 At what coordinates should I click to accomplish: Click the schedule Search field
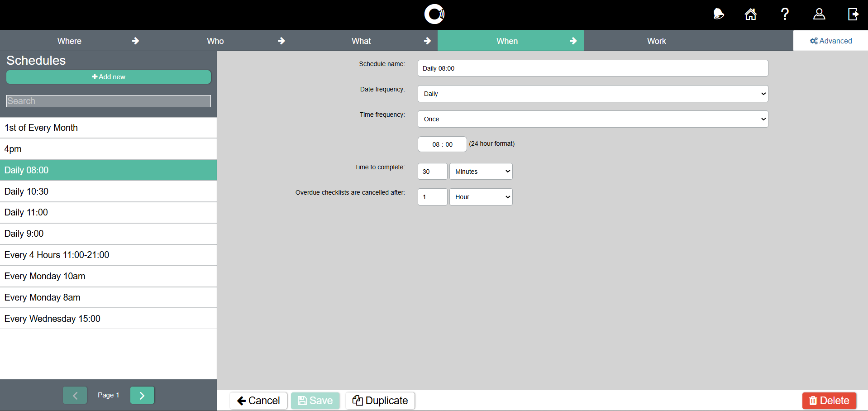coord(109,101)
